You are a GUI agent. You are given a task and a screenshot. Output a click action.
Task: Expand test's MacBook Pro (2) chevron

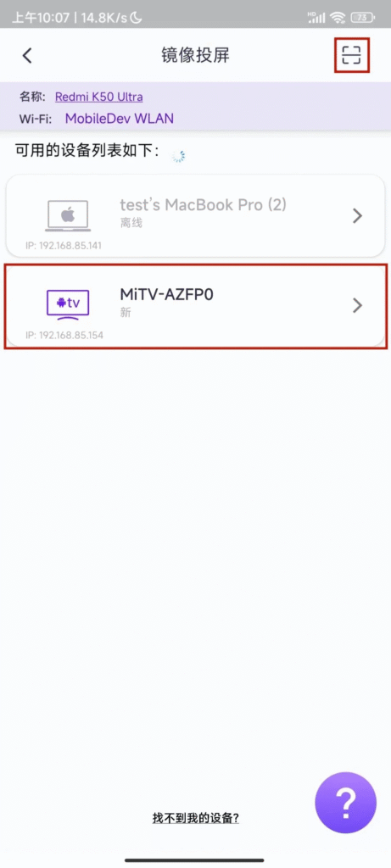point(358,216)
